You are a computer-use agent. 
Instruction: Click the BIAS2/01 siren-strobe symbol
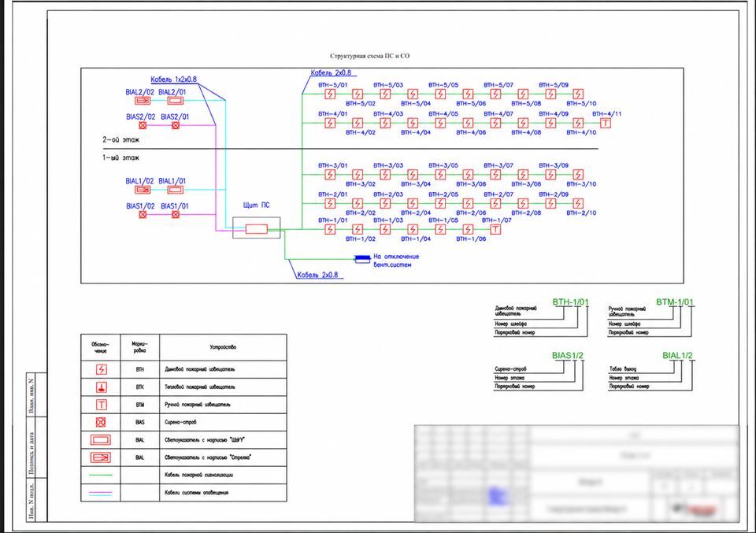176,125
